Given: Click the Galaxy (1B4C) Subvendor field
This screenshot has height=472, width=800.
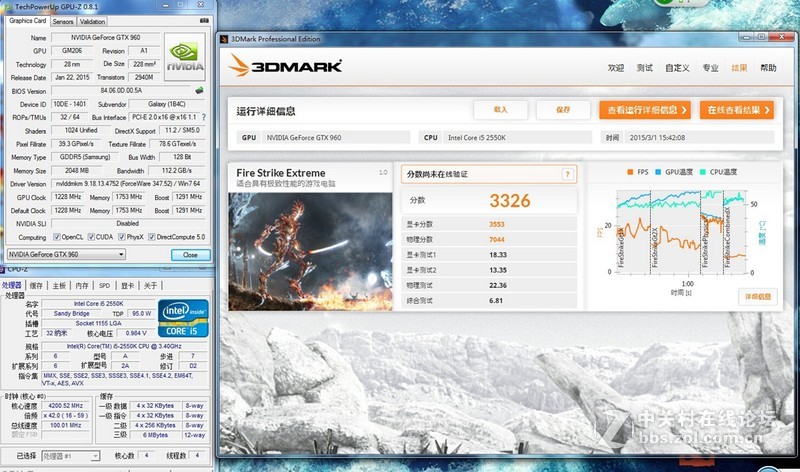Looking at the screenshot, I should pyautogui.click(x=167, y=104).
